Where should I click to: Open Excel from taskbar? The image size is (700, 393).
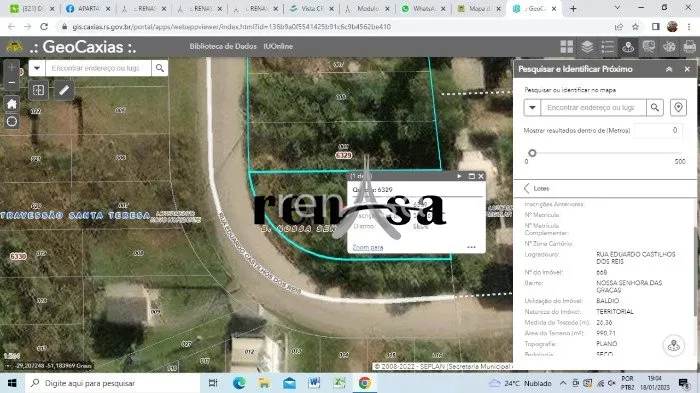coord(339,383)
